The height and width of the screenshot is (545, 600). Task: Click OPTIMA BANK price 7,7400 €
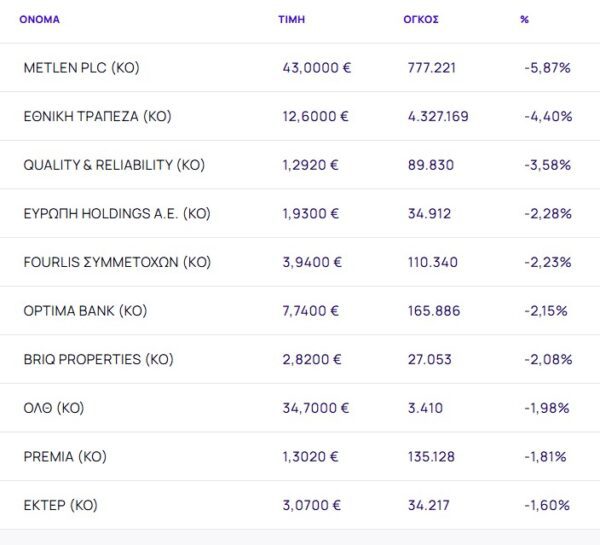[311, 311]
